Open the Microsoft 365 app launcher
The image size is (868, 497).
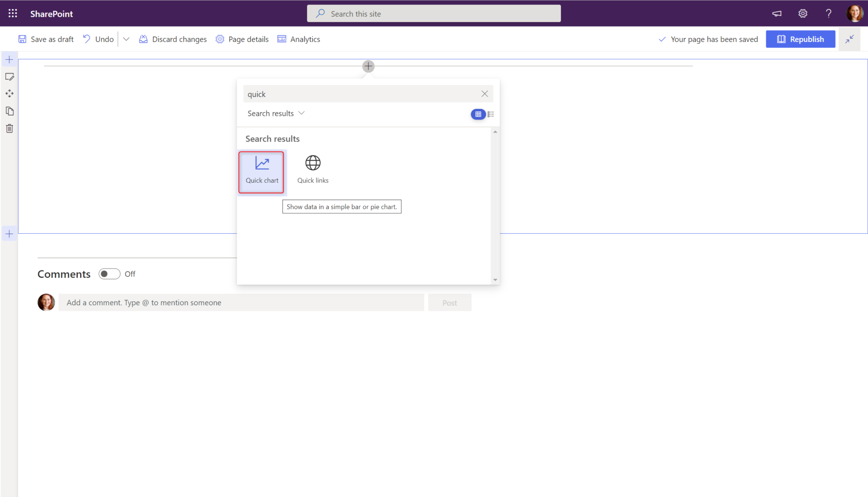click(13, 13)
